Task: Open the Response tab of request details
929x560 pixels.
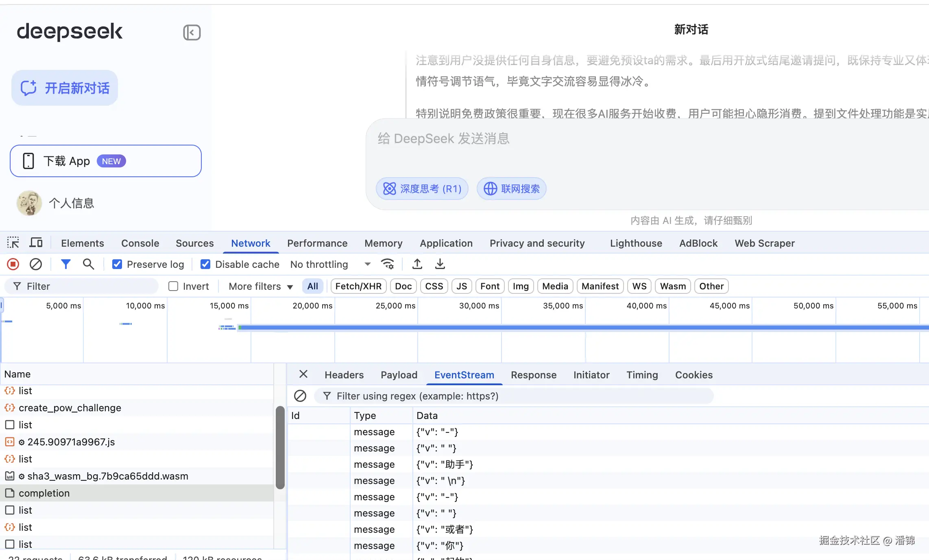Action: [x=533, y=375]
